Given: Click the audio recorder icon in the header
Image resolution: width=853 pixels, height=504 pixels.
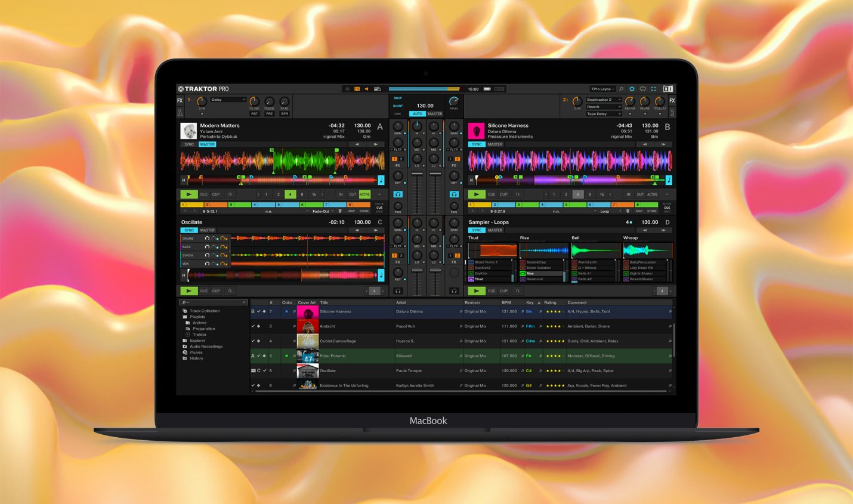Looking at the screenshot, I should 377,89.
